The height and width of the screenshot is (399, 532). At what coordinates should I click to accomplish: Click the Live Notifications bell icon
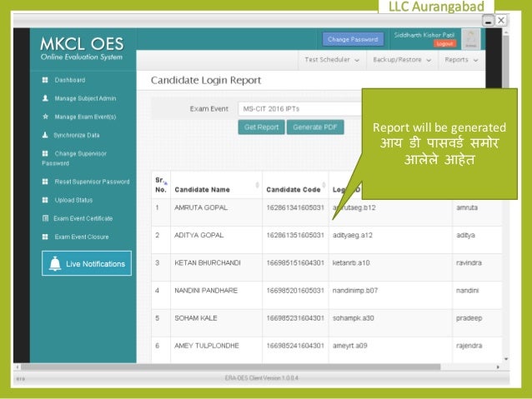(55, 263)
